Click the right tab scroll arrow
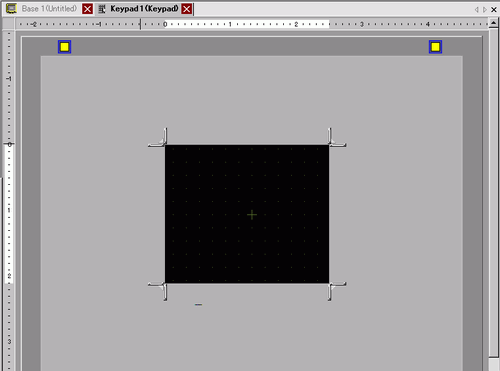 pyautogui.click(x=485, y=10)
